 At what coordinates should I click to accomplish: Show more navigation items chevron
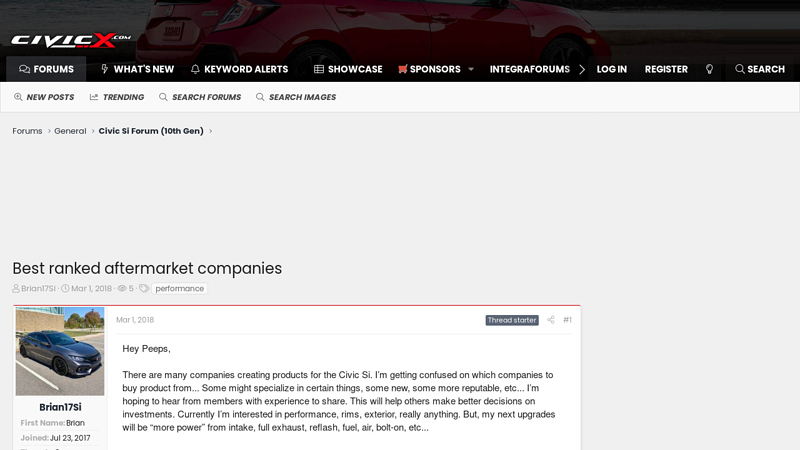[582, 69]
